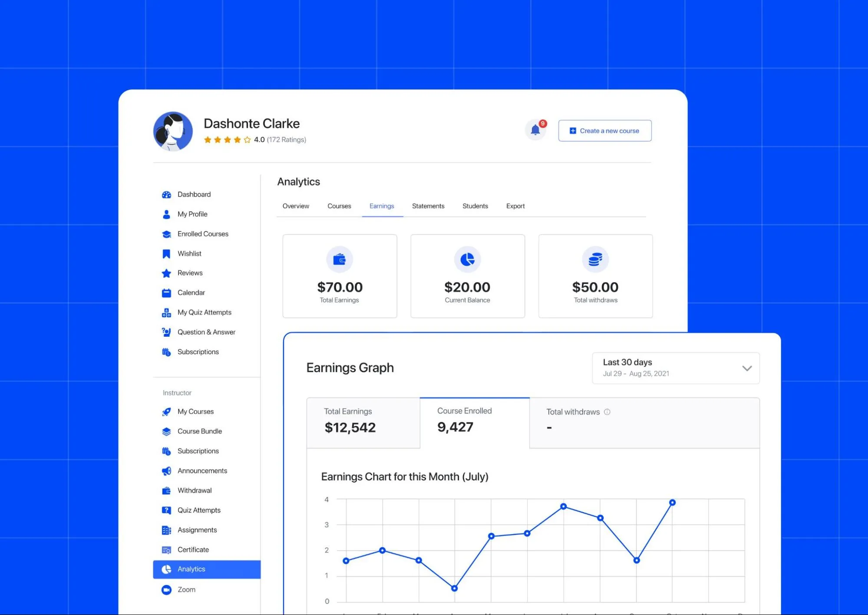Click the notification bell icon
868x615 pixels.
pyautogui.click(x=536, y=131)
